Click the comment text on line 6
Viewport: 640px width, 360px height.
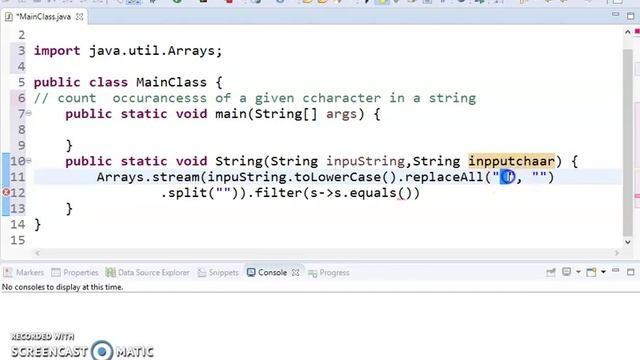tap(255, 98)
